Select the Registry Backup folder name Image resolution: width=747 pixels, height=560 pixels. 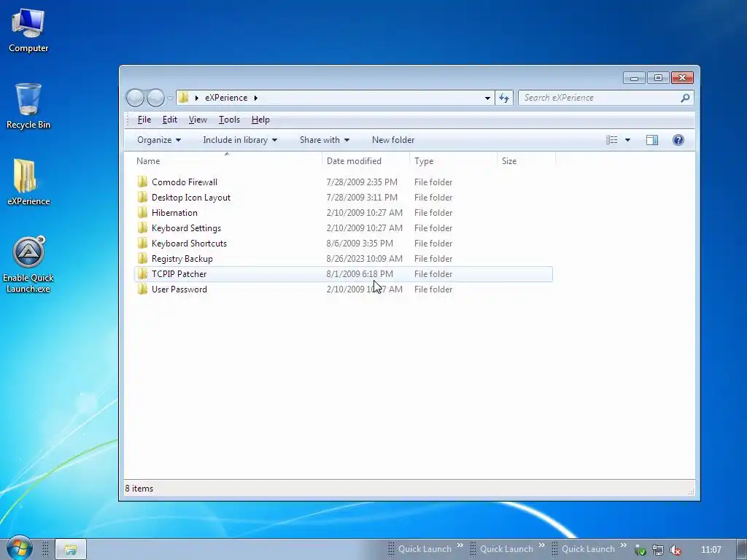coord(182,259)
